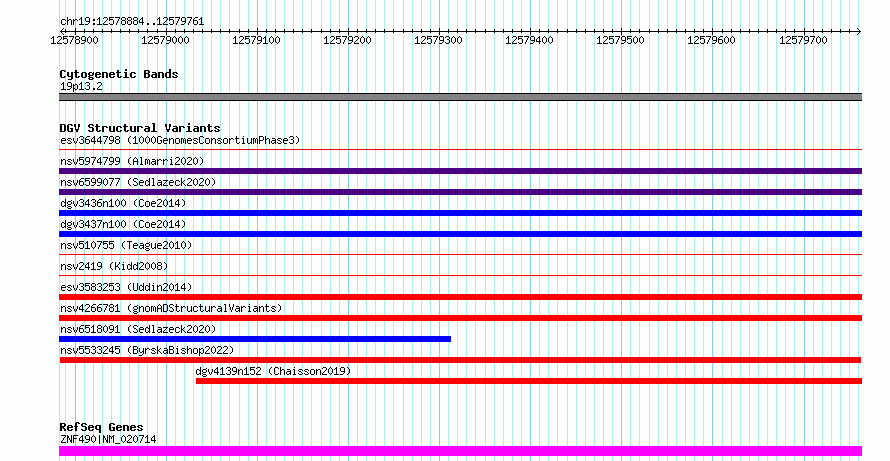Click the chr19:12578884..12579761 region label
Viewport: 890px width, 461px height.
[x=132, y=21]
